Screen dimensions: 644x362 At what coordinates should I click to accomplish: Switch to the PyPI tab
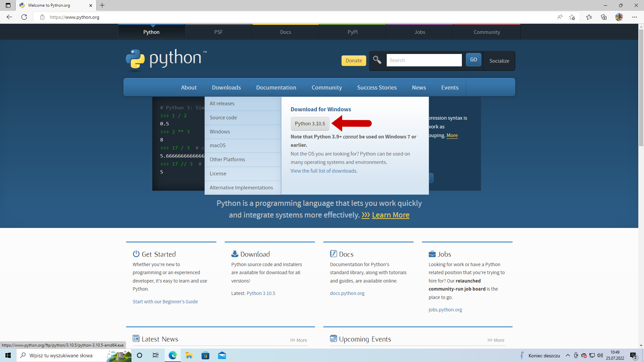click(353, 32)
